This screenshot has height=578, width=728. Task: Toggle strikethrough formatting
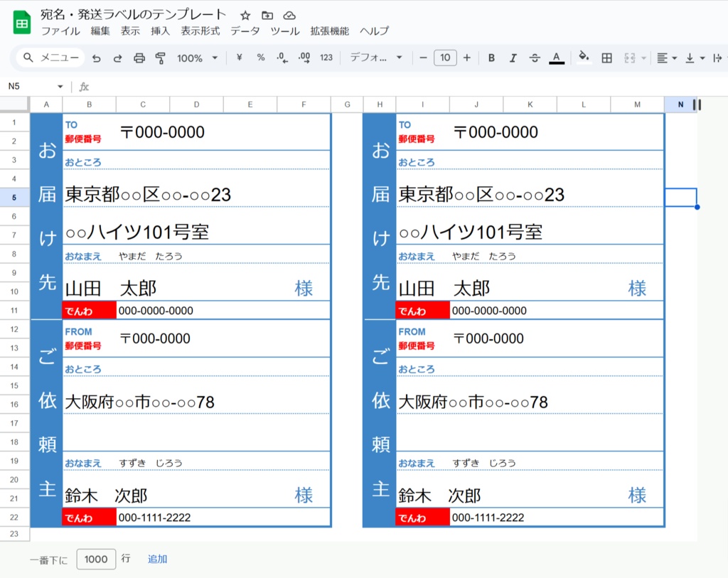[x=535, y=58]
